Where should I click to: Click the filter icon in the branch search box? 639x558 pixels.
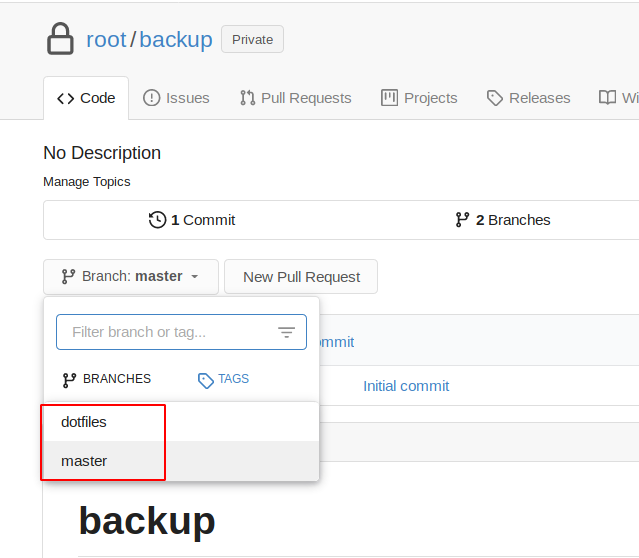[x=286, y=332]
